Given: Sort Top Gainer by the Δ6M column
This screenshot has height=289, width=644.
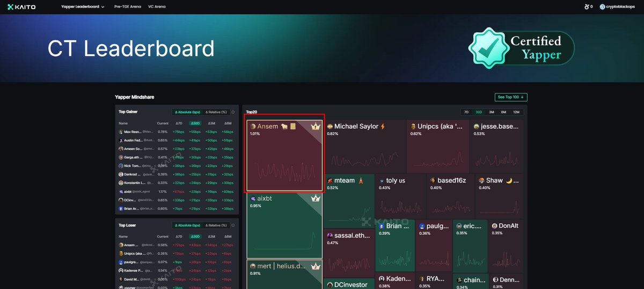Looking at the screenshot, I should pos(228,123).
